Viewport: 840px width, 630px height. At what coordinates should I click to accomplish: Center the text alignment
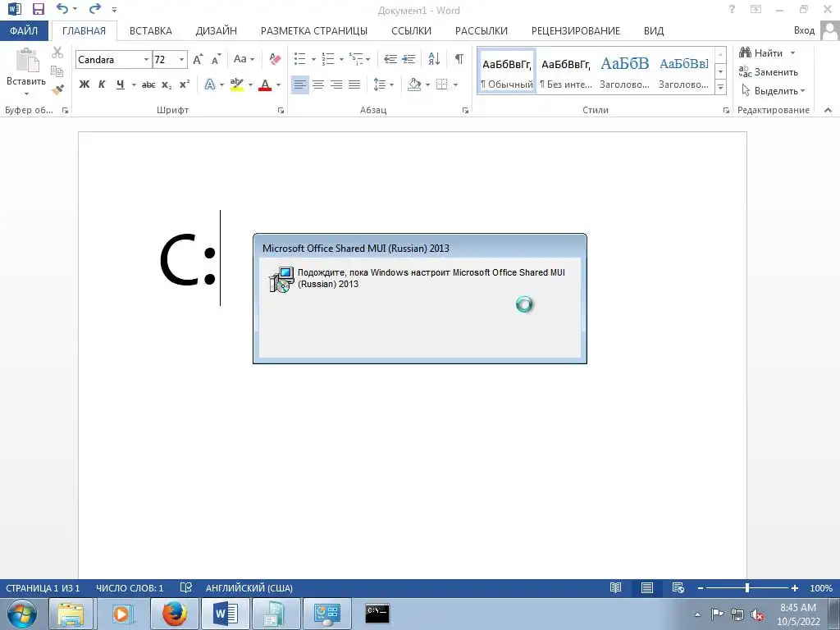pyautogui.click(x=318, y=84)
